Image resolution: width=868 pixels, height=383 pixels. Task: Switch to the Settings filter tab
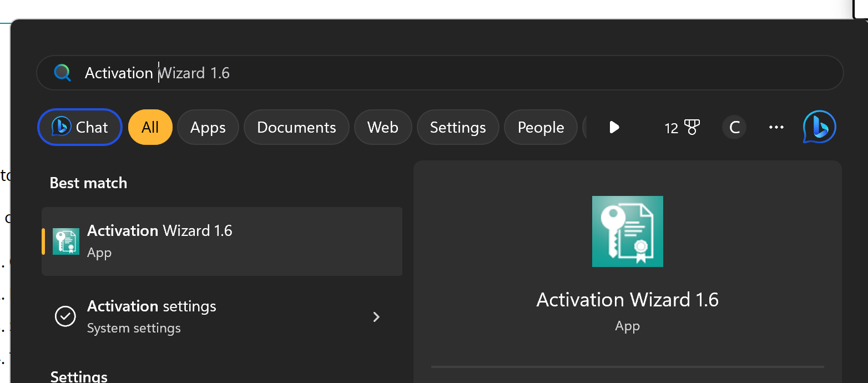[458, 127]
